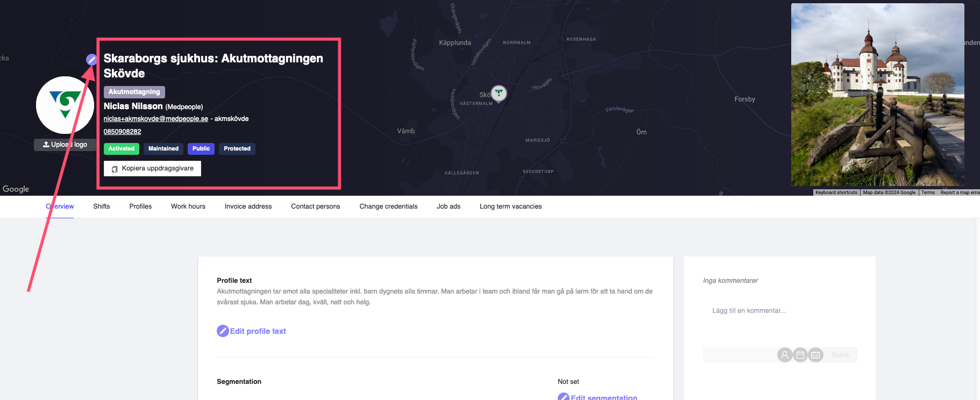Toggle the Activated status badge
Image resolution: width=980 pixels, height=400 pixels.
[122, 149]
